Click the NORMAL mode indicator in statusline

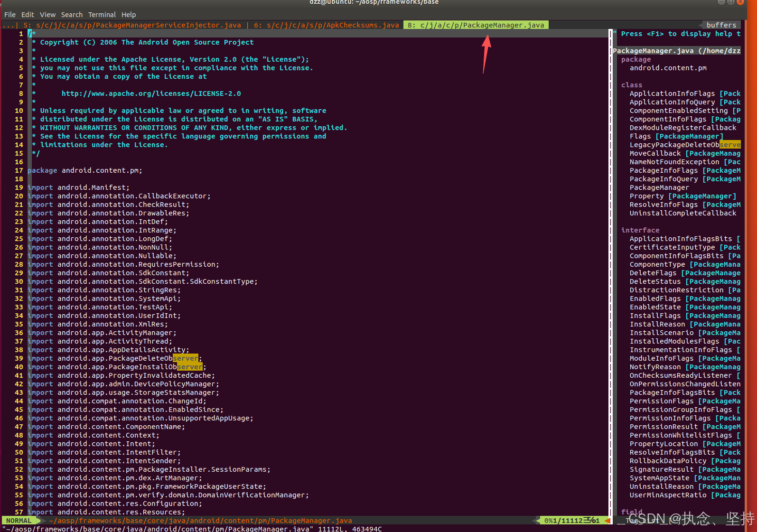(x=19, y=521)
